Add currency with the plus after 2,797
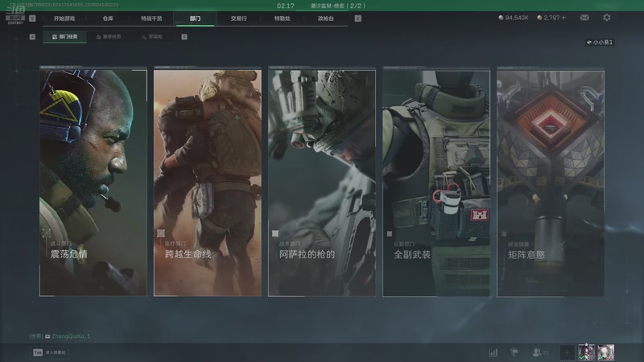This screenshot has width=644, height=362. [563, 18]
